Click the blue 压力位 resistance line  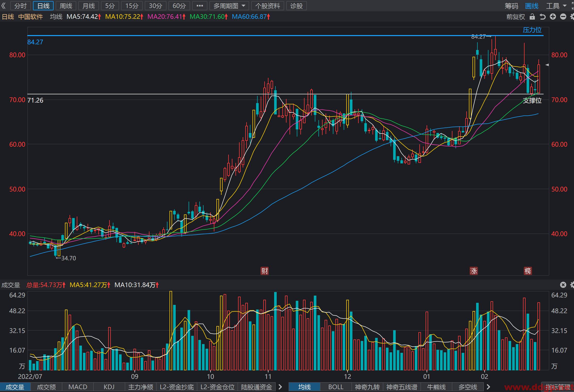285,35
